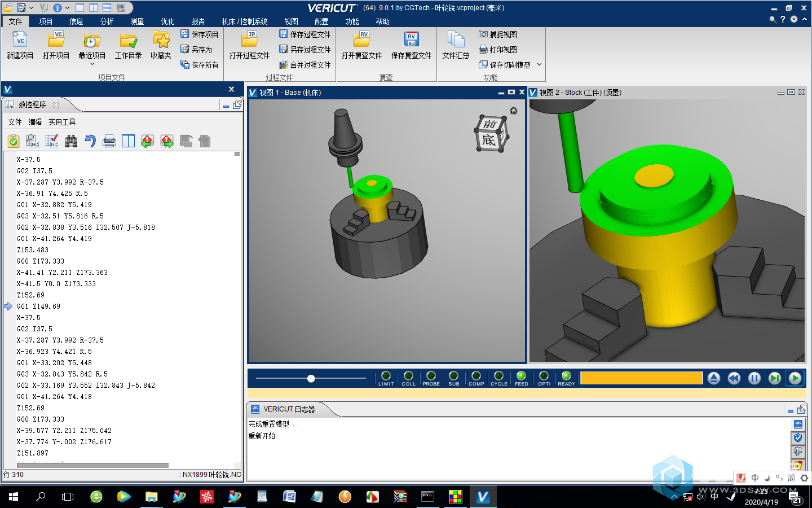
Task: Toggle the LIMIT indicator light
Action: click(386, 376)
